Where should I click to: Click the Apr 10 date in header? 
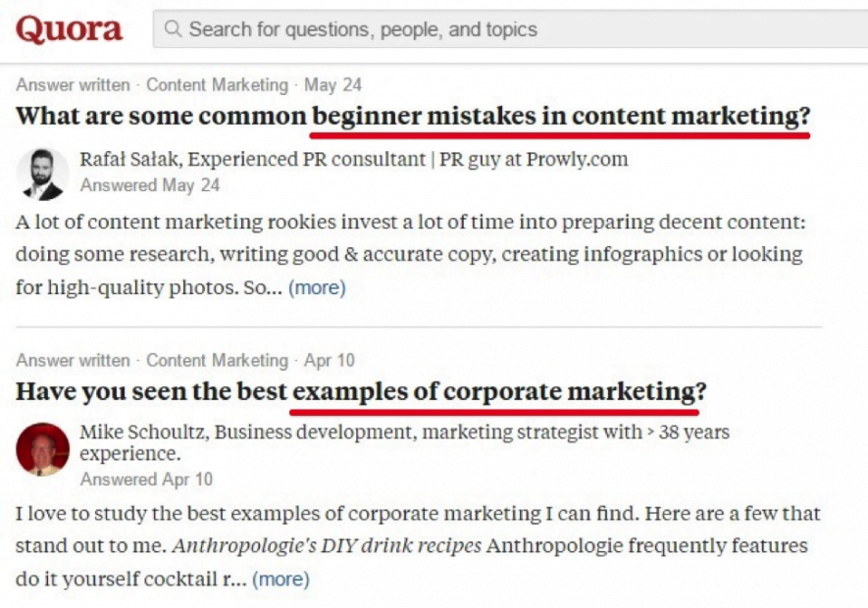click(x=329, y=361)
